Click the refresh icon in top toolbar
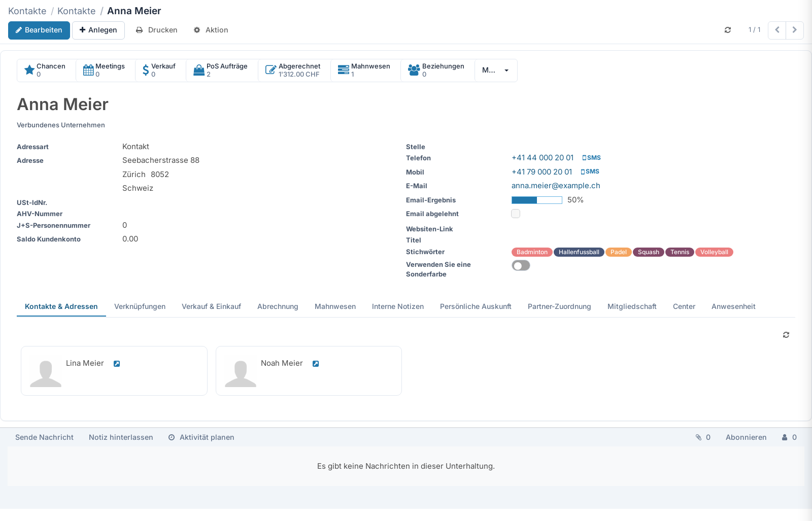Image resolution: width=812 pixels, height=521 pixels. 728,30
